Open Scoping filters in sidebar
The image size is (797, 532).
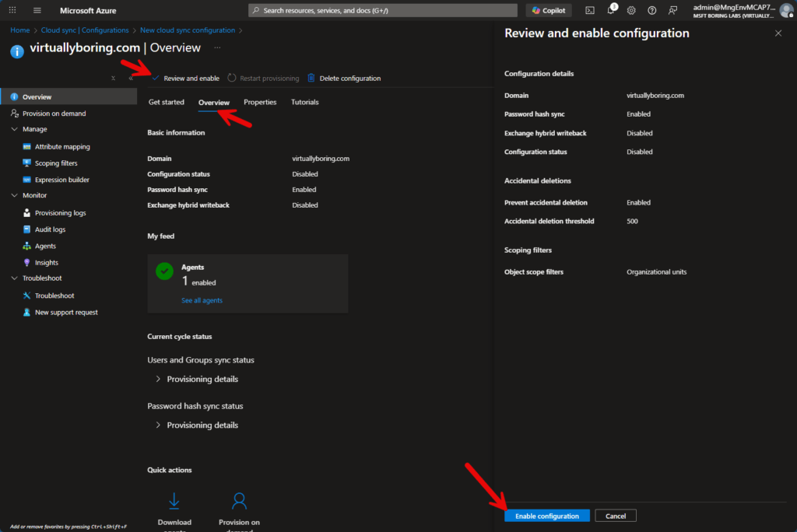pyautogui.click(x=56, y=163)
